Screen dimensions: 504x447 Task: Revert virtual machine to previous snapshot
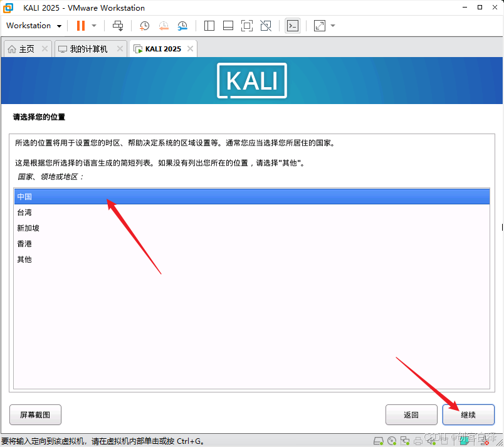pos(164,26)
